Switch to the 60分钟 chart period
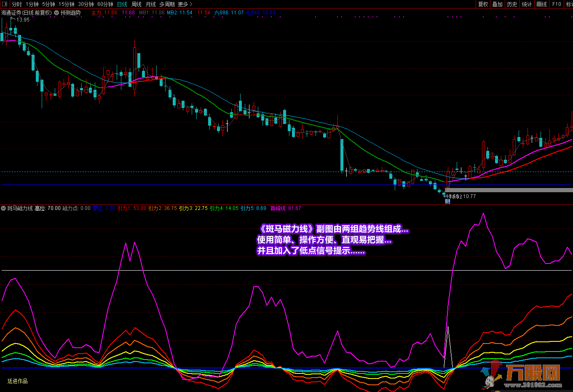573x392 pixels. (x=105, y=4)
